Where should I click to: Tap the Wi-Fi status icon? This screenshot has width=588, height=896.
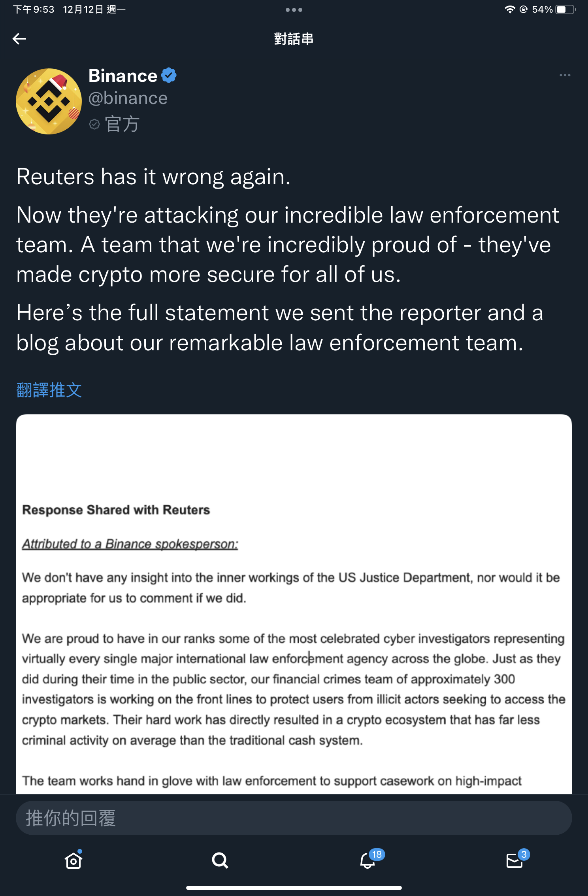pyautogui.click(x=510, y=9)
